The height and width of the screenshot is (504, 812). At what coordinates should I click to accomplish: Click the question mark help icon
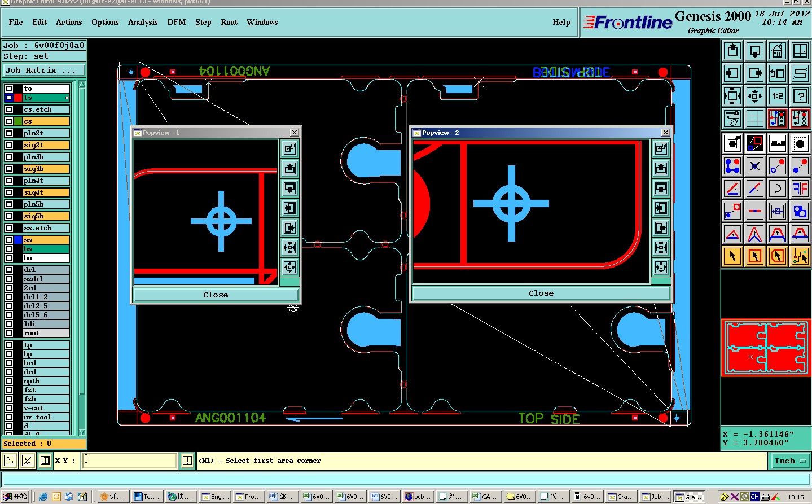pyautogui.click(x=800, y=96)
